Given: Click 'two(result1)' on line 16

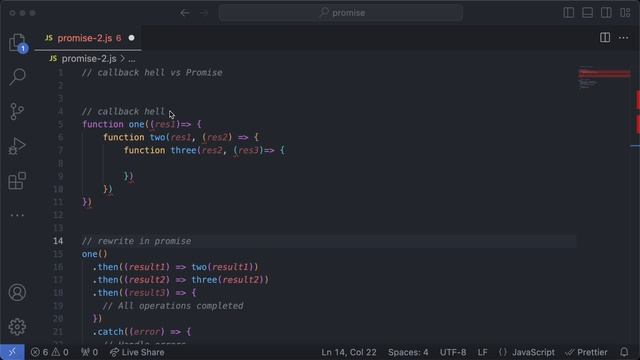Looking at the screenshot, I should [x=222, y=267].
